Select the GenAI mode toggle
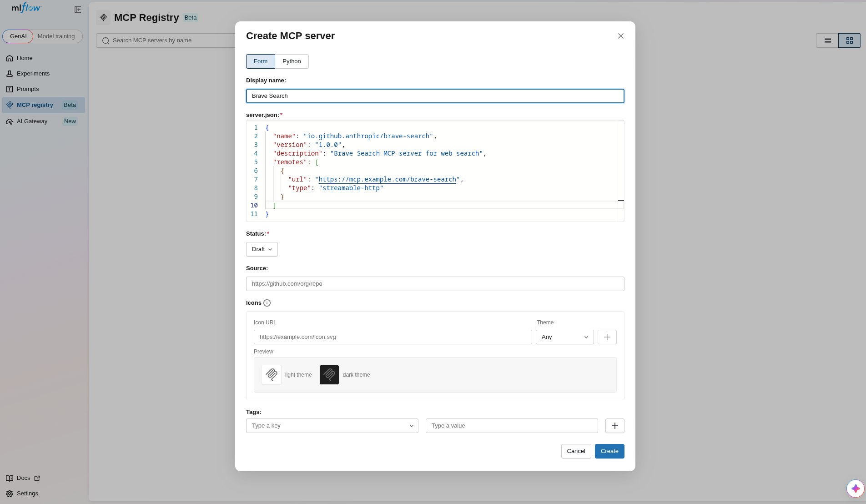Image resolution: width=866 pixels, height=504 pixels. [x=18, y=36]
